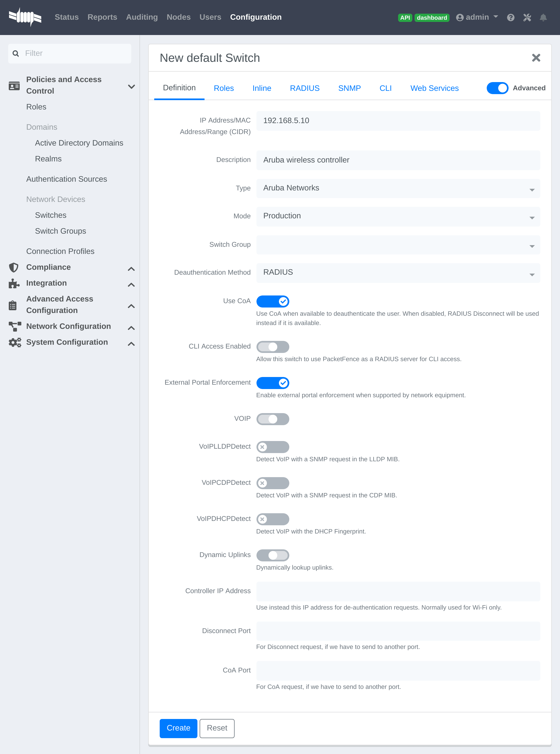Image resolution: width=560 pixels, height=754 pixels.
Task: Switch to the RADIUS tab
Action: (304, 88)
